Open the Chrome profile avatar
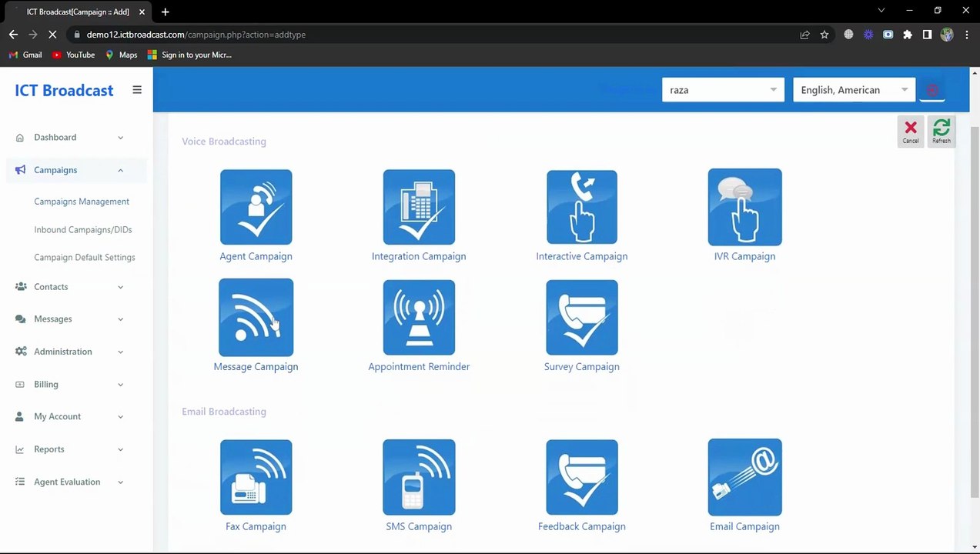 coord(947,35)
